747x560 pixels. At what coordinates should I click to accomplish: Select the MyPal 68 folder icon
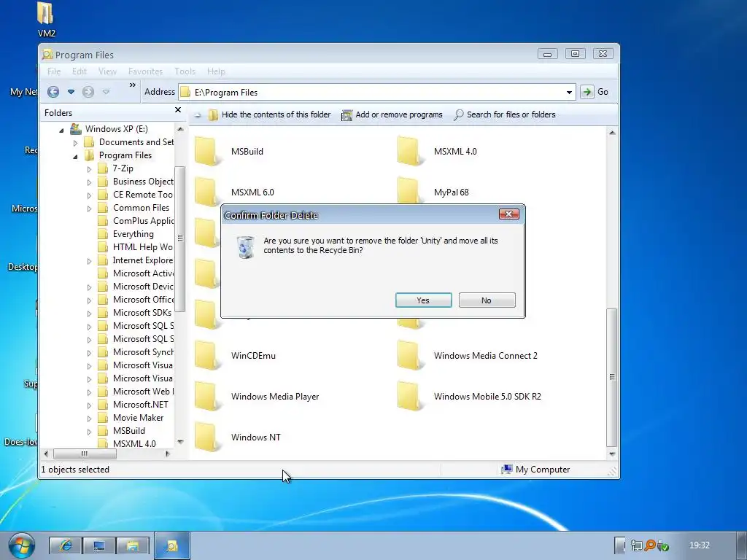(x=409, y=190)
